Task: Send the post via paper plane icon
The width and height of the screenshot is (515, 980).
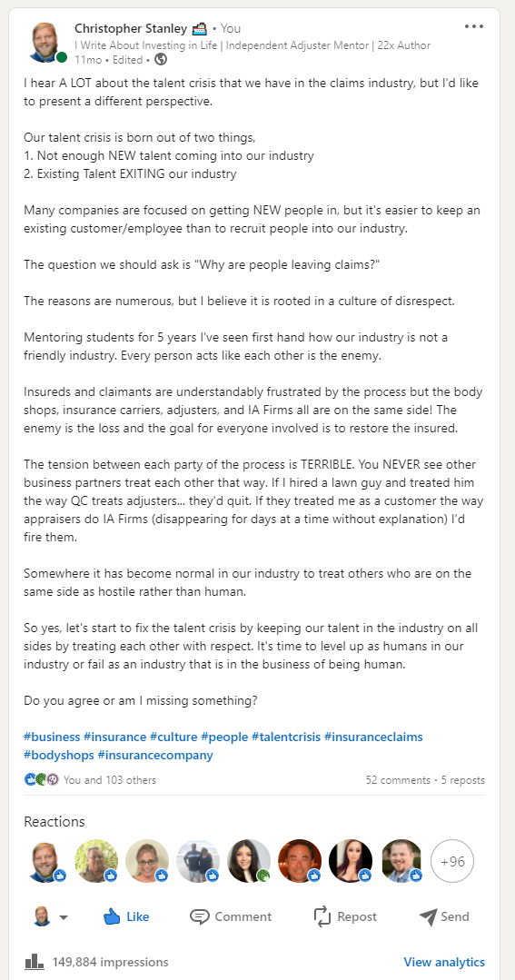Action: tap(428, 916)
